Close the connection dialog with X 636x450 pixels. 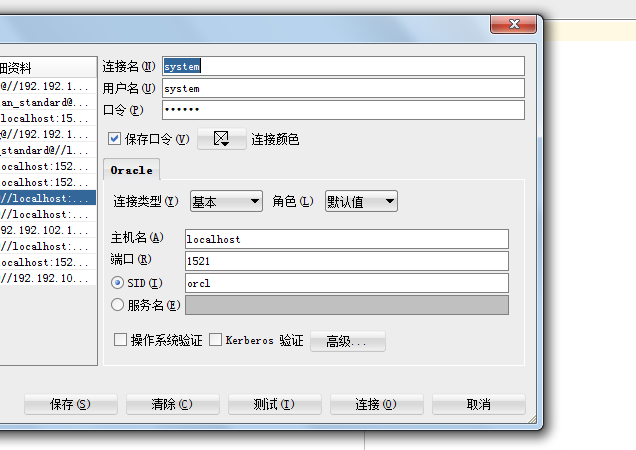tap(514, 24)
